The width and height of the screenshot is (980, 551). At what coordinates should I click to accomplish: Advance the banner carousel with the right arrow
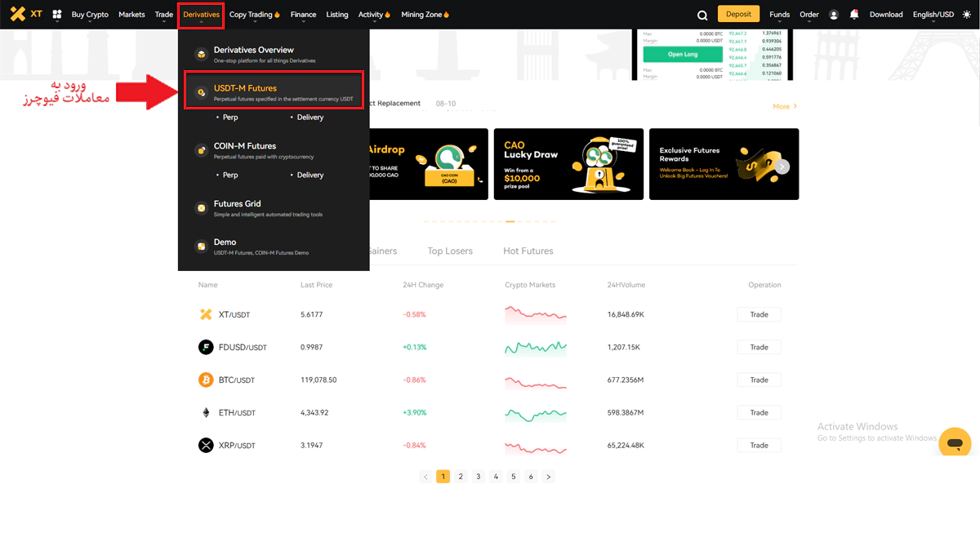pyautogui.click(x=782, y=167)
